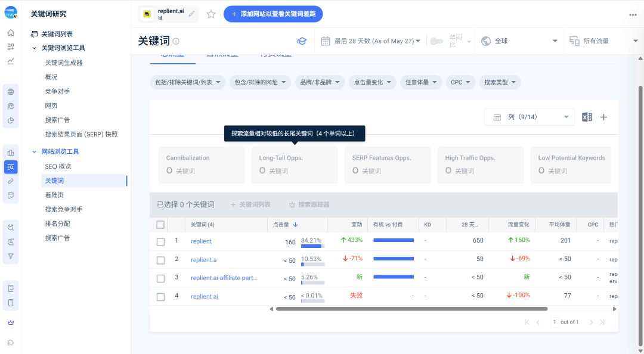
Task: Open the 所有流量 traffic dropdown
Action: (x=603, y=41)
